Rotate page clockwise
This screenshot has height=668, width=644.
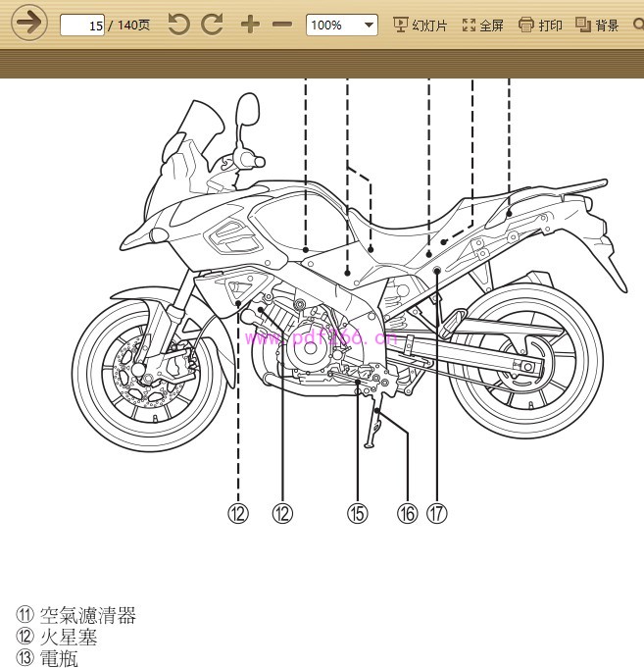212,25
